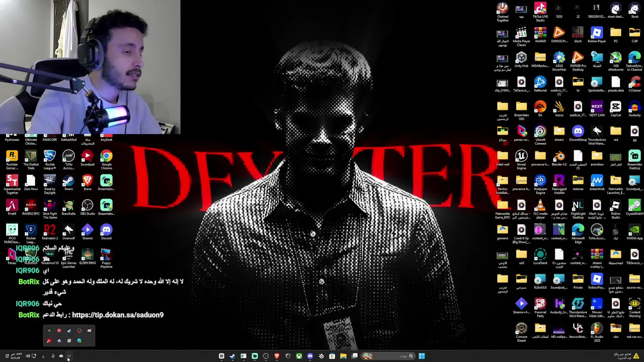This screenshot has width=644, height=362.
Task: Launch the VLC media player shortcut
Action: coord(540,209)
